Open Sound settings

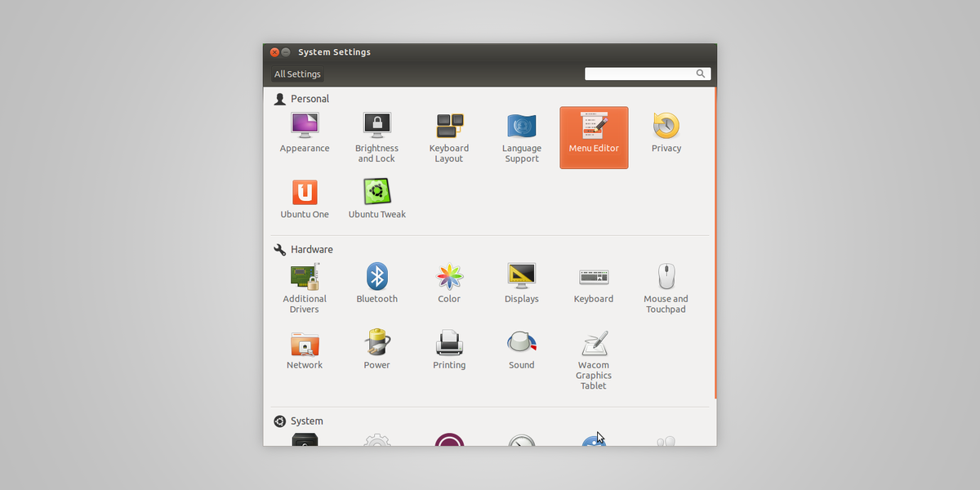pyautogui.click(x=521, y=350)
